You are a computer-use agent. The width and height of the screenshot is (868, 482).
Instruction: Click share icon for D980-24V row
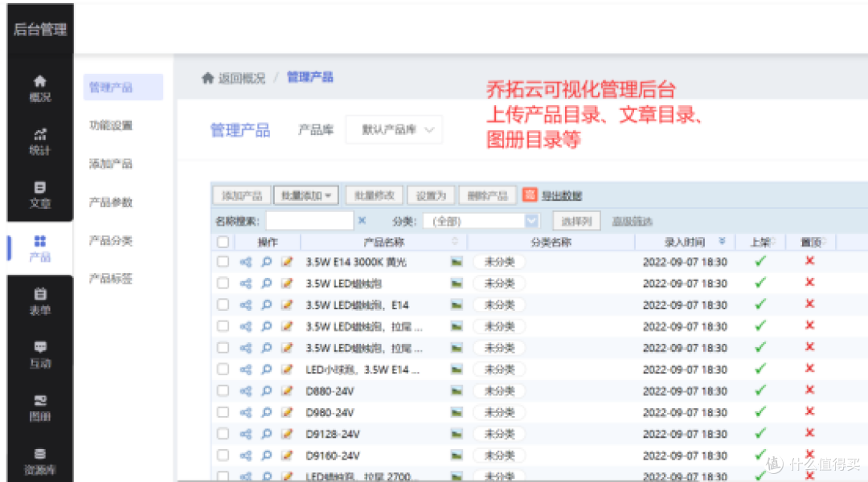(246, 412)
